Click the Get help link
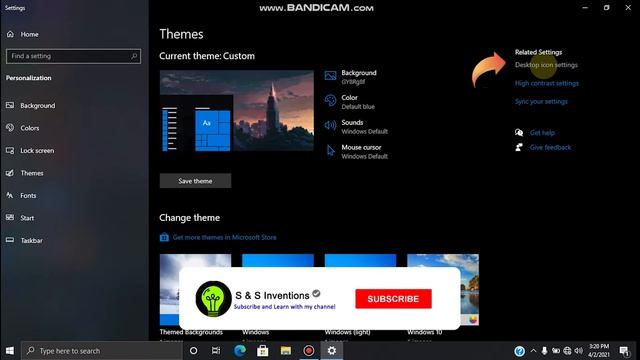This screenshot has width=640, height=360. pos(542,133)
